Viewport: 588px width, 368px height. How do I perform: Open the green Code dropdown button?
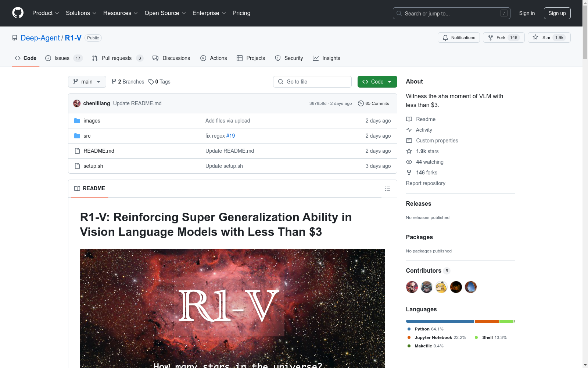[x=377, y=82]
